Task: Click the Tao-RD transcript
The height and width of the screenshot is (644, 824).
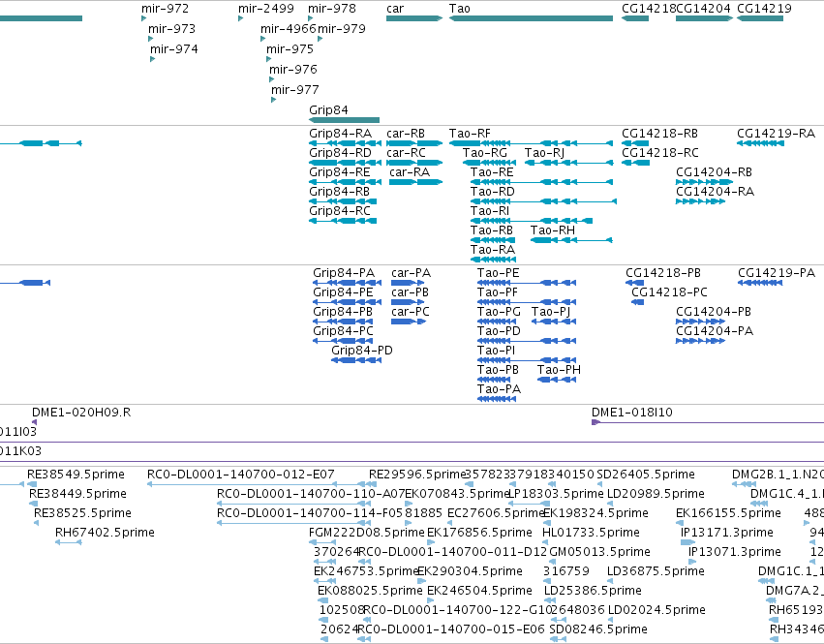Action: 543,201
